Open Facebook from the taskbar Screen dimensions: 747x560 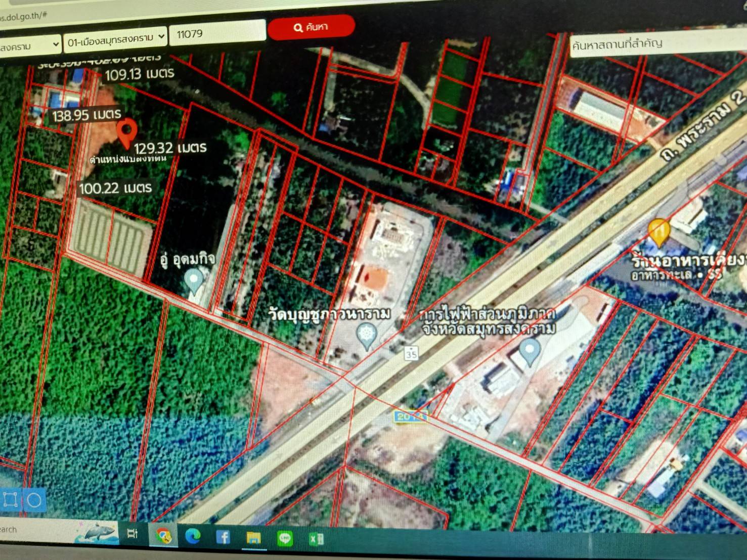[223, 536]
